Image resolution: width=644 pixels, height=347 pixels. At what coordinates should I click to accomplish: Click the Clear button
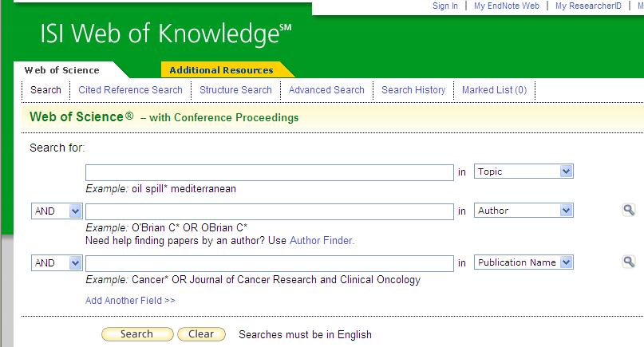pos(201,334)
